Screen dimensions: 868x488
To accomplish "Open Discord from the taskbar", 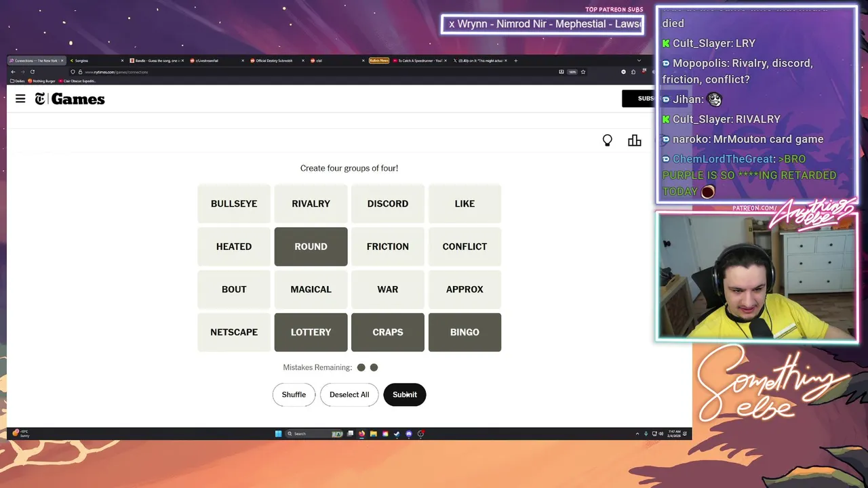I will tap(408, 434).
